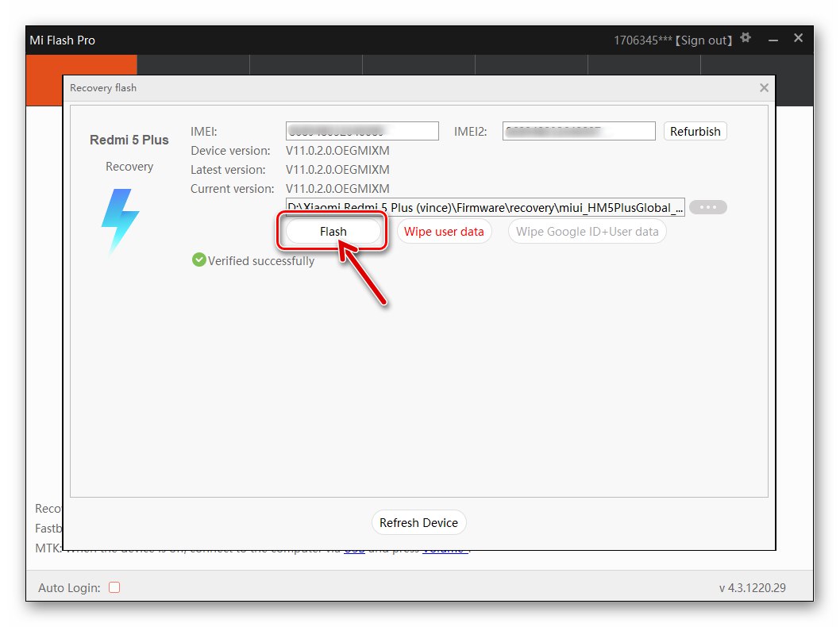Click the Recovery label under device name
Screen dimensions: 840x627
click(x=129, y=167)
